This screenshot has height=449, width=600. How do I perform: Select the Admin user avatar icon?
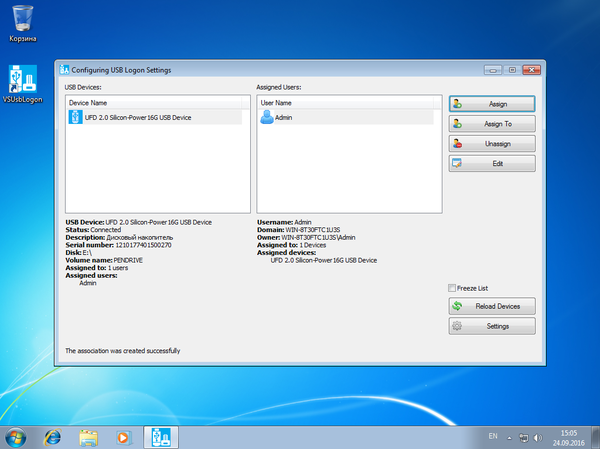pos(267,117)
